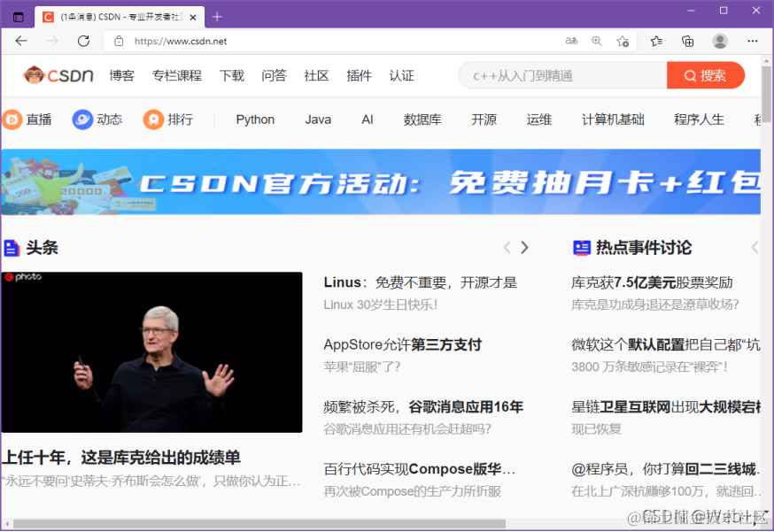Click the text Linux 30岁生日快乐!

pos(381,305)
